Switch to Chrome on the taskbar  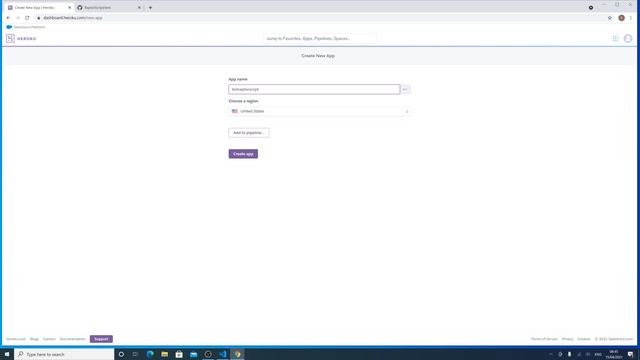pyautogui.click(x=238, y=354)
